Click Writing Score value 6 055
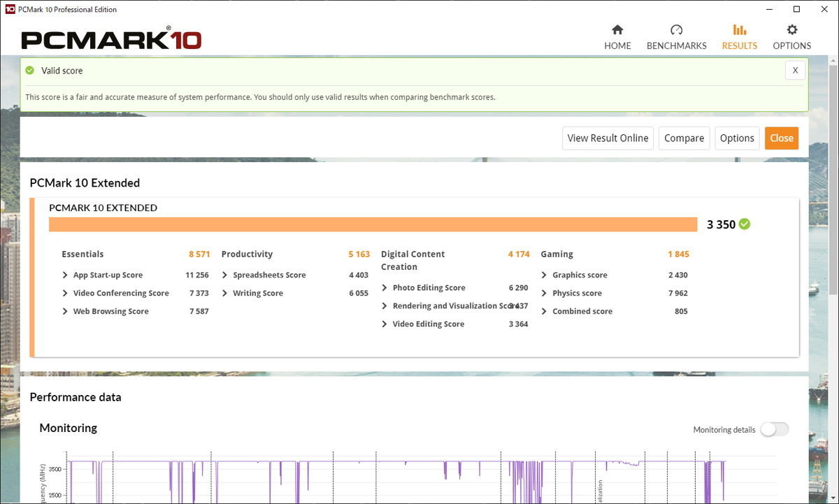Screen dimensions: 839x504 tap(359, 294)
